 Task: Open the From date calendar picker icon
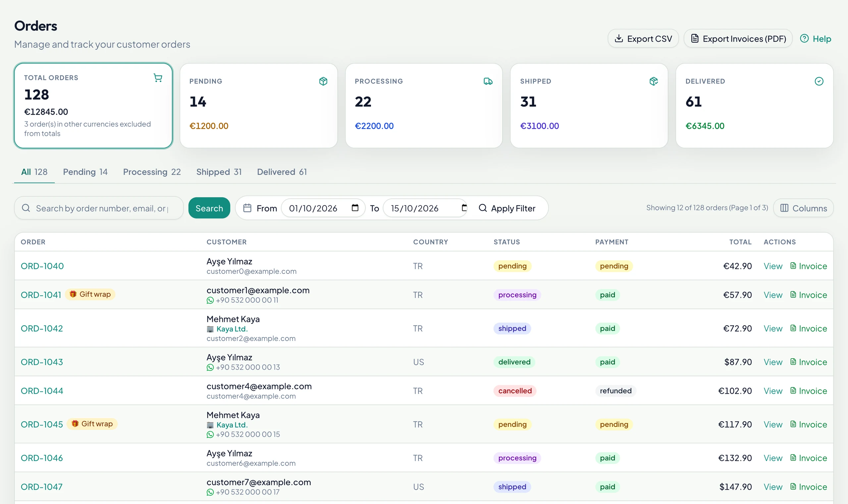(x=355, y=208)
